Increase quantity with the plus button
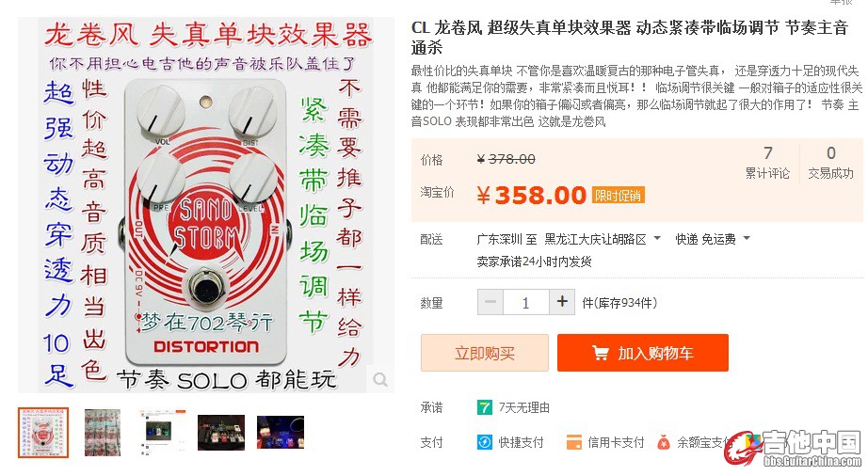This screenshot has width=868, height=476. click(562, 302)
